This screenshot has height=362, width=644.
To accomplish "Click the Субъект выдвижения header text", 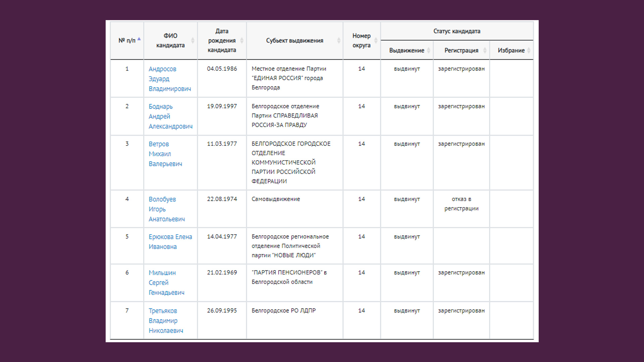I will click(294, 41).
